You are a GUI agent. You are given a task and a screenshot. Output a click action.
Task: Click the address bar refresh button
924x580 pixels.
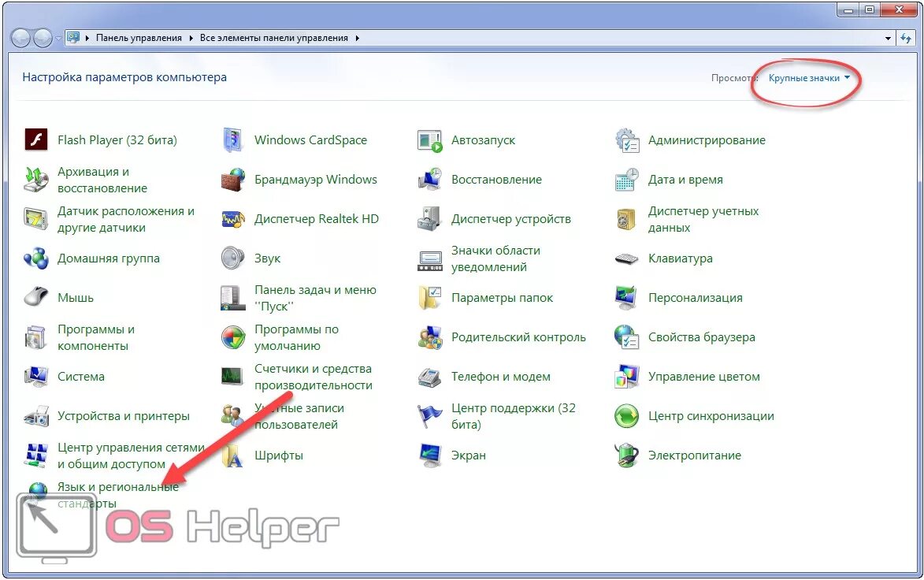coord(906,39)
